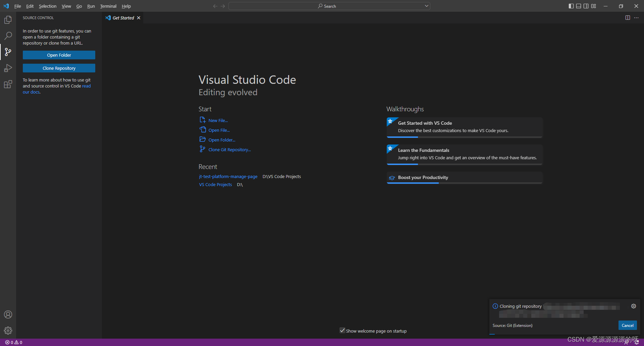Viewport: 644px width, 346px height.
Task: Open the editor More Actions ellipsis
Action: click(x=636, y=18)
